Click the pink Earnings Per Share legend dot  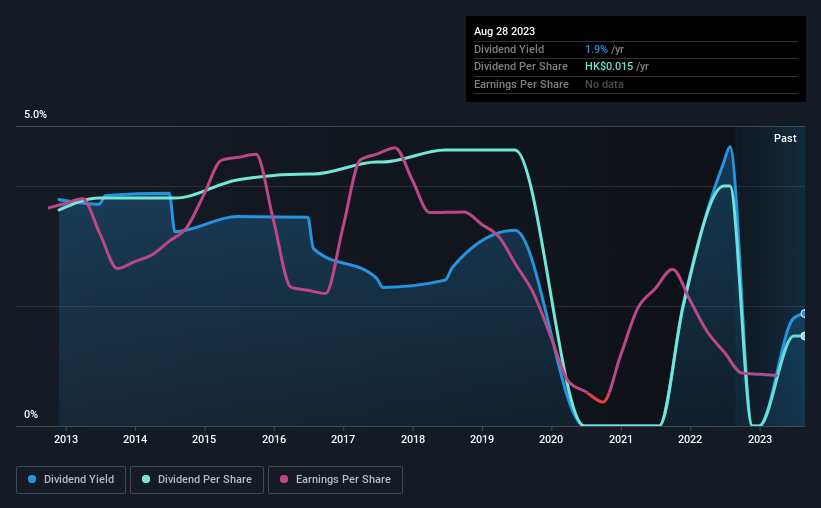285,480
